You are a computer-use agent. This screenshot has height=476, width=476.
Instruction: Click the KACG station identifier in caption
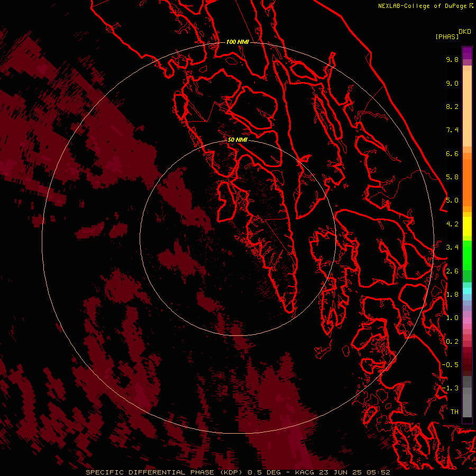(305, 472)
